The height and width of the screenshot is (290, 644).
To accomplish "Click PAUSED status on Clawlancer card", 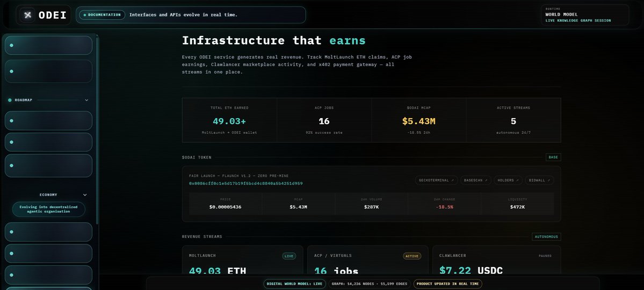I will point(545,256).
